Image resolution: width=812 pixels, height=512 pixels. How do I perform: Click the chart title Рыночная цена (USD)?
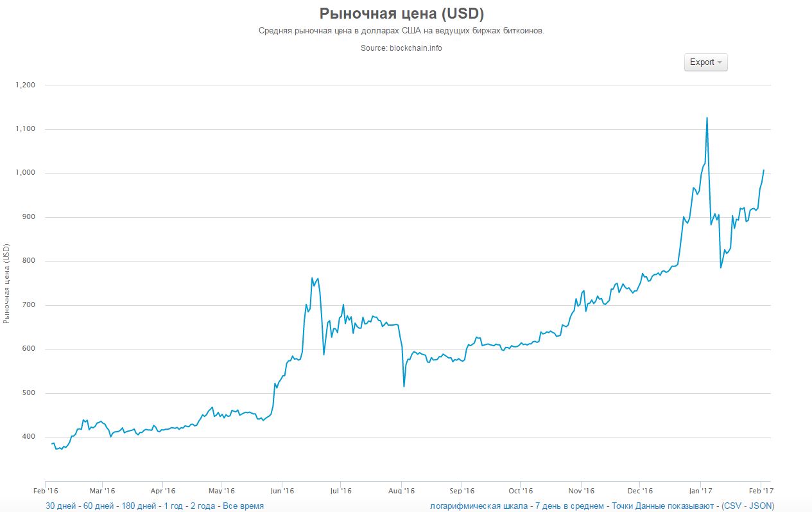pos(401,13)
